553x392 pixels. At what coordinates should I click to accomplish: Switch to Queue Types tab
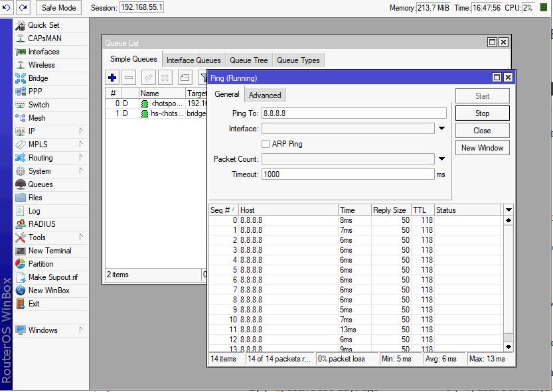tap(298, 60)
